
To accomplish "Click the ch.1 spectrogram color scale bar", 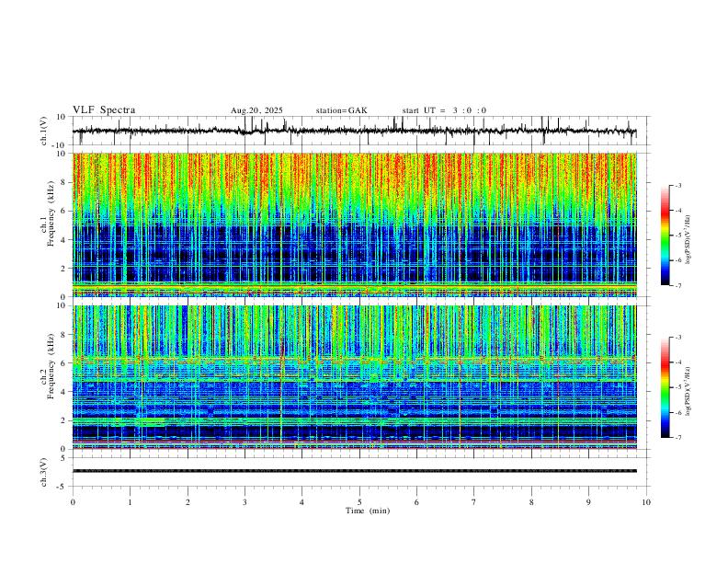I will (665, 236).
